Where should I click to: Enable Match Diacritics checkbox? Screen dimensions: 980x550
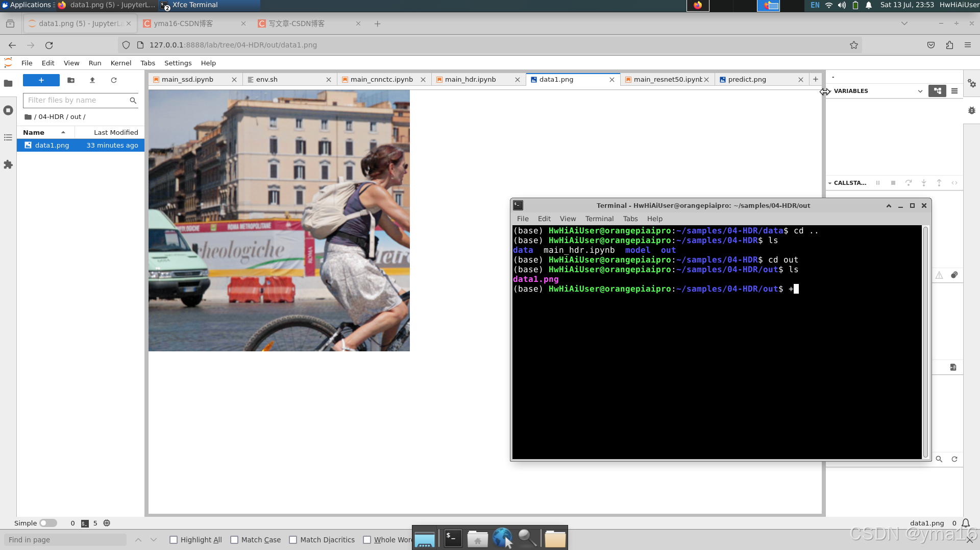(293, 540)
